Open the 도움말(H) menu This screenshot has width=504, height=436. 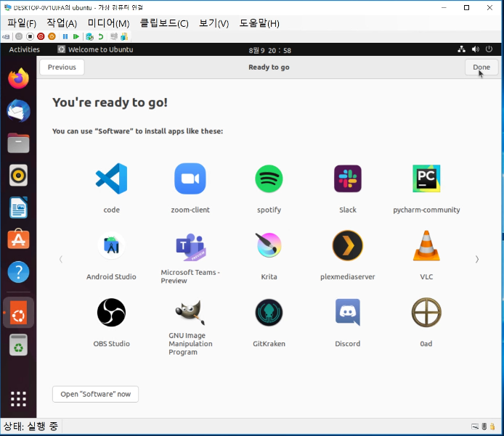[x=259, y=23]
